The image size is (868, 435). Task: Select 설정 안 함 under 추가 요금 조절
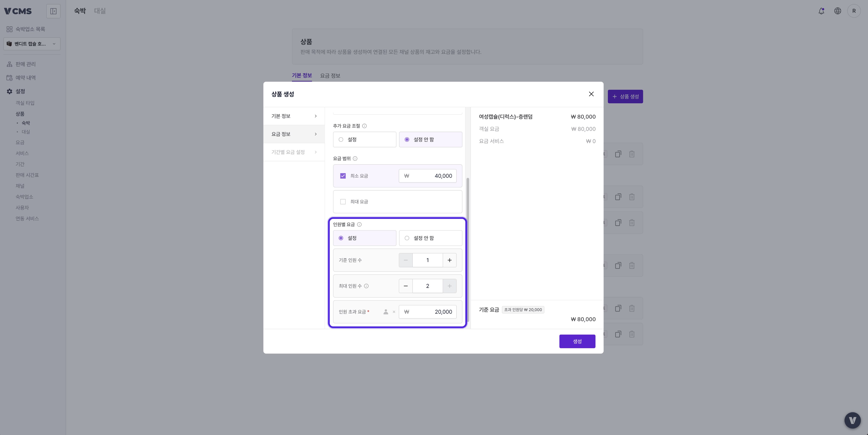[x=430, y=139]
